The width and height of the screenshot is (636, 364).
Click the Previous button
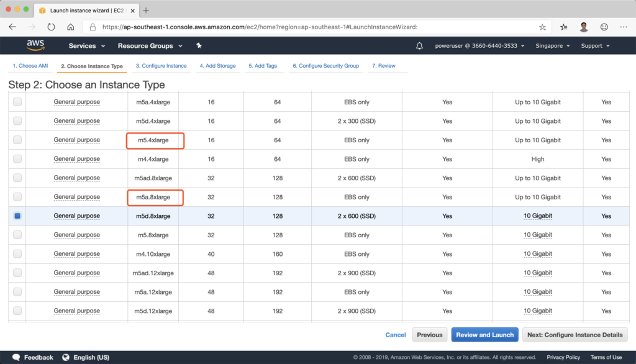(x=430, y=335)
